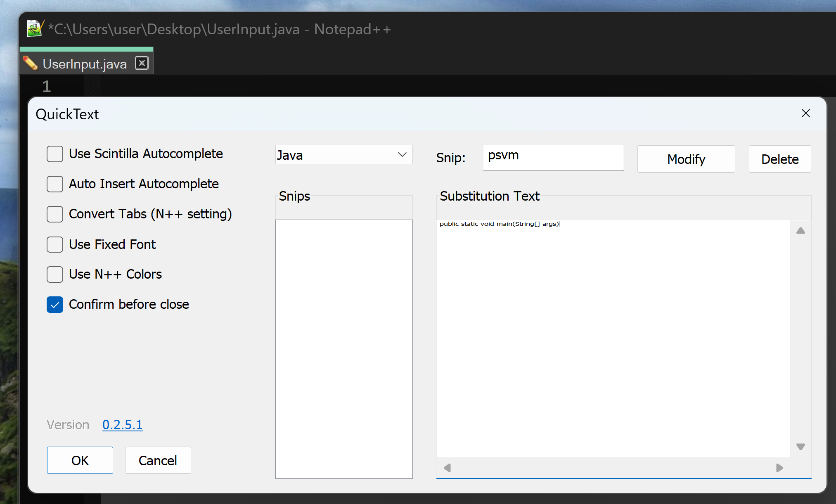This screenshot has height=504, width=836.
Task: Dismiss the QuickText dialog via its X
Action: pyautogui.click(x=805, y=113)
